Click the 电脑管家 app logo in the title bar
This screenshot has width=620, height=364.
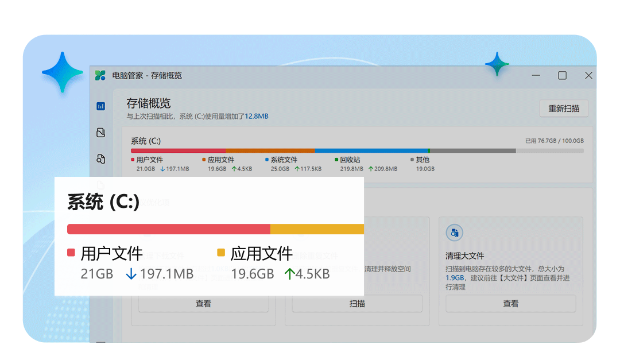coord(100,75)
